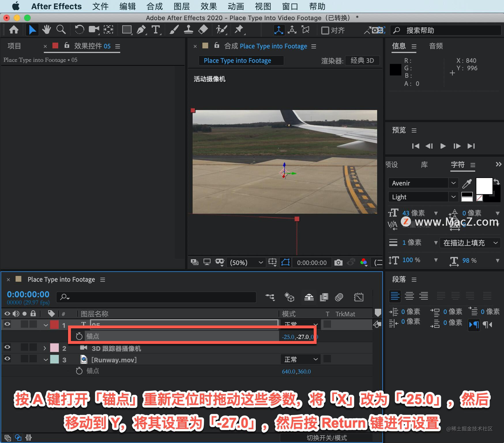Select the Clone Stamp tool
The height and width of the screenshot is (443, 504).
[x=188, y=30]
